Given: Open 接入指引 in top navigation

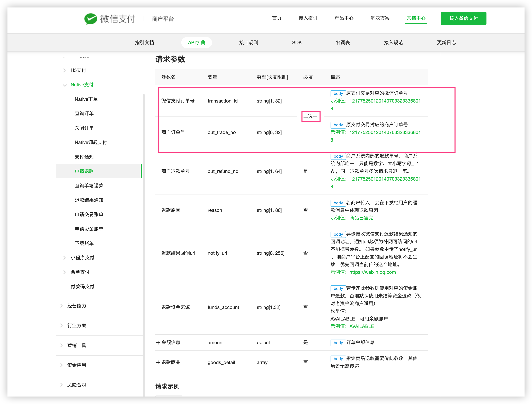Looking at the screenshot, I should 308,18.
